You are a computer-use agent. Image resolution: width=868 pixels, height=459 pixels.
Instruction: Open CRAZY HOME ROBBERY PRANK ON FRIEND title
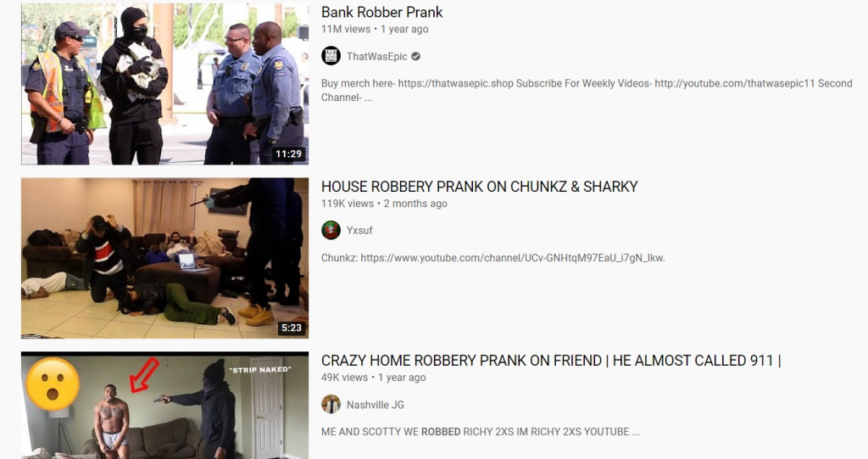click(551, 361)
